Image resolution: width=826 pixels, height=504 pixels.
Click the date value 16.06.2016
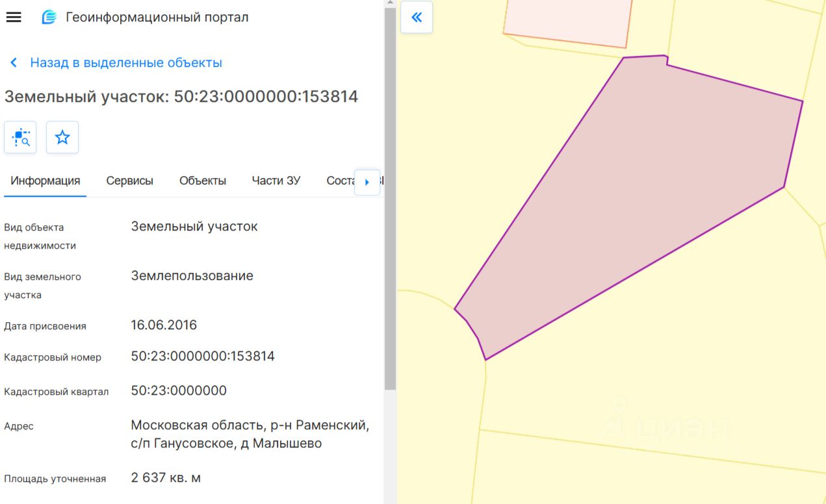(164, 325)
